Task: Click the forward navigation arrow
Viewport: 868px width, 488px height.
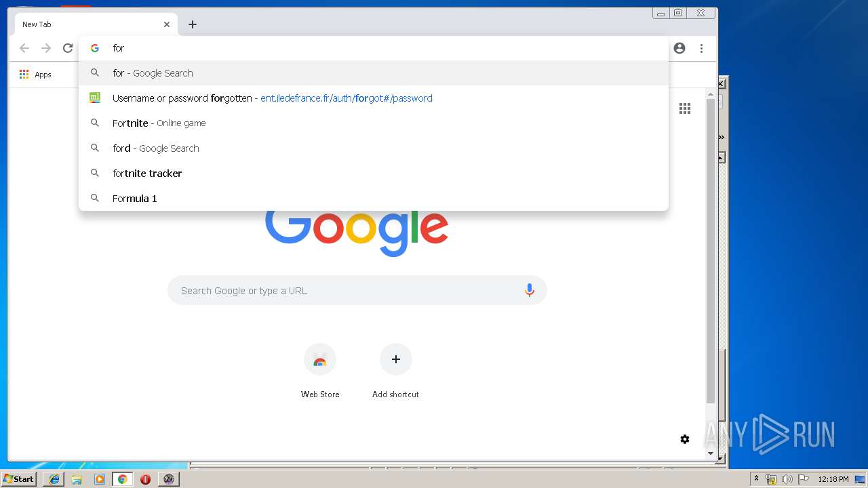Action: tap(46, 48)
